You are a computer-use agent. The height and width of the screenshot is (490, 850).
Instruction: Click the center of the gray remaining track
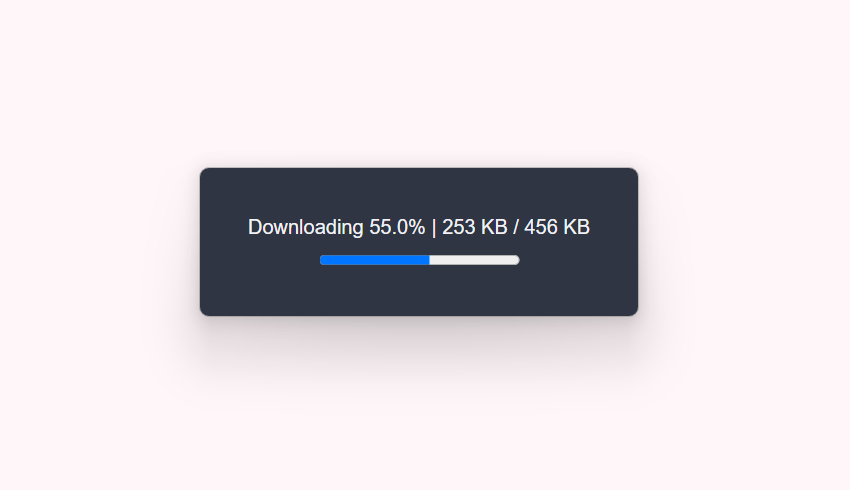click(474, 260)
